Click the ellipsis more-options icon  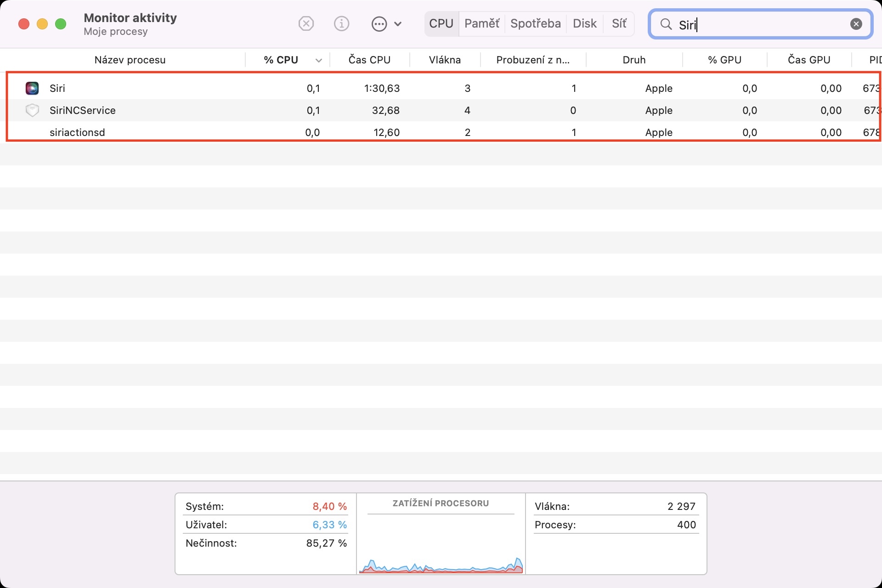pyautogui.click(x=379, y=24)
